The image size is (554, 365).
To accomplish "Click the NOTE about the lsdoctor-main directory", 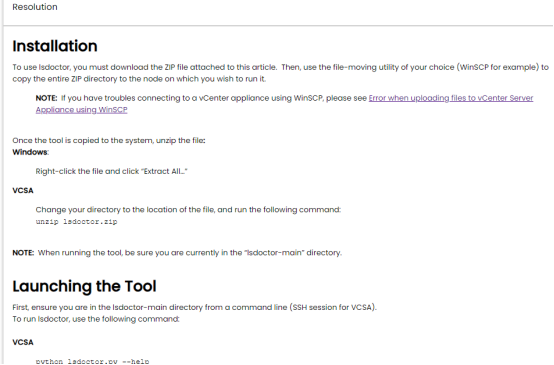I will click(177, 253).
